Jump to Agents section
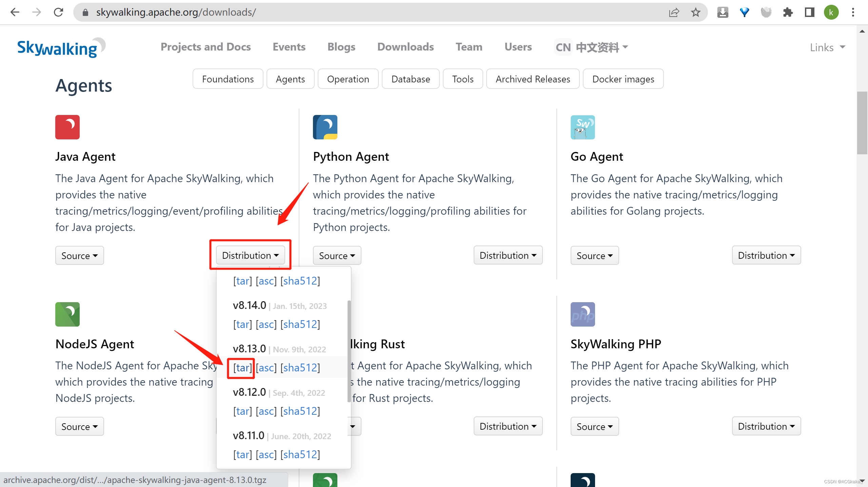Viewport: 868px width, 487px height. (290, 79)
